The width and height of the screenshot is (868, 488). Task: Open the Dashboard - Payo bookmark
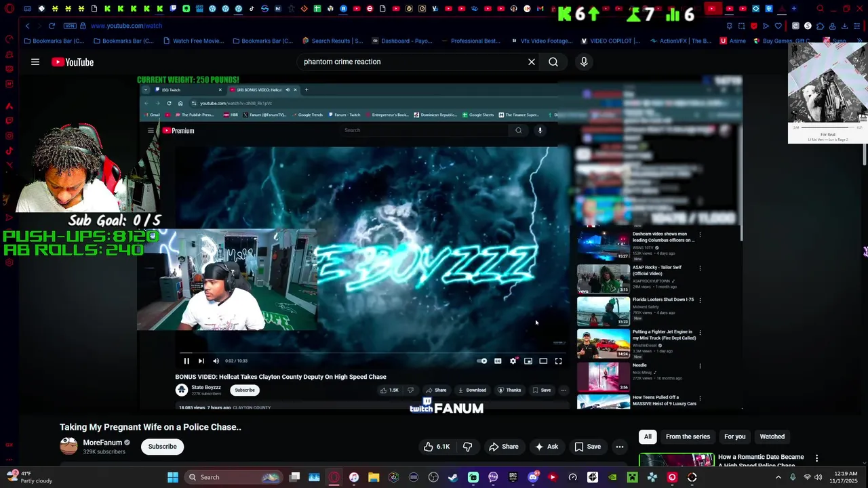pos(401,41)
